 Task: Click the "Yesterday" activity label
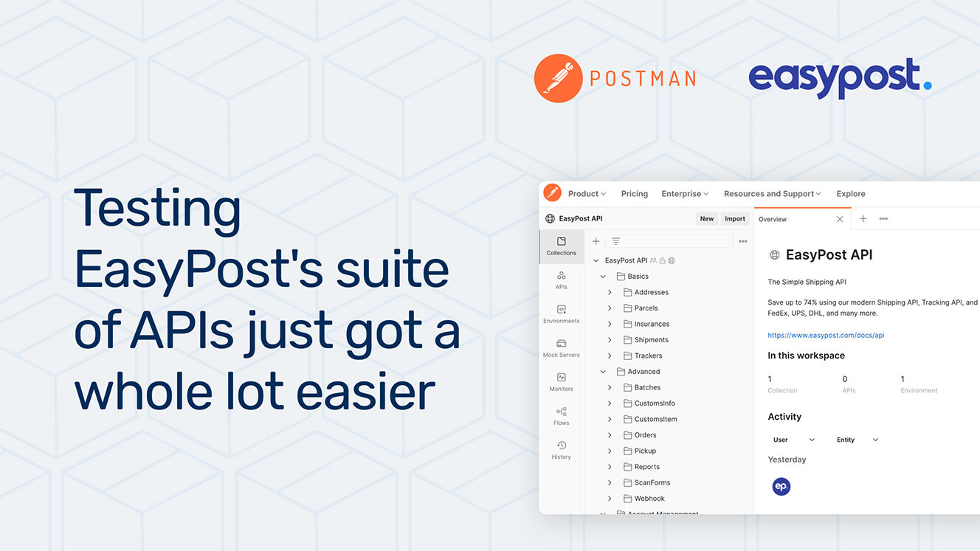pos(787,460)
